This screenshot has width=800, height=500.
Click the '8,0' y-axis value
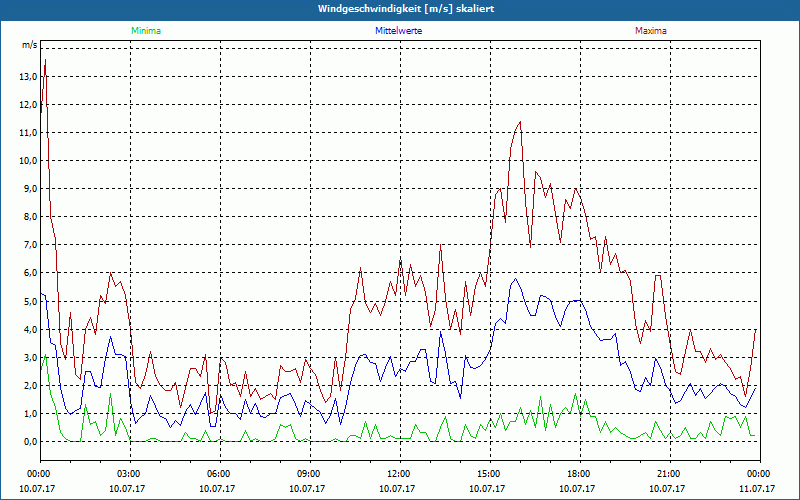30,217
